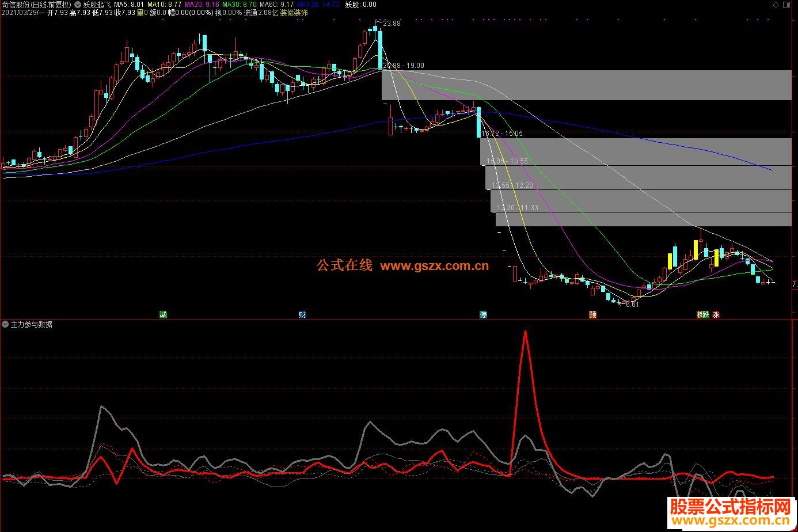Click the 主力参与数据 panel title
This screenshot has height=532, width=798.
point(32,325)
